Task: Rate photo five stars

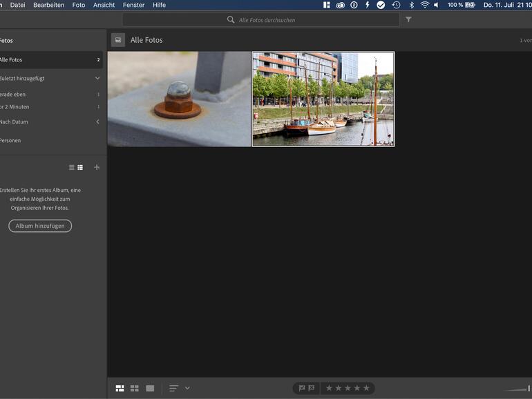Action: tap(366, 388)
